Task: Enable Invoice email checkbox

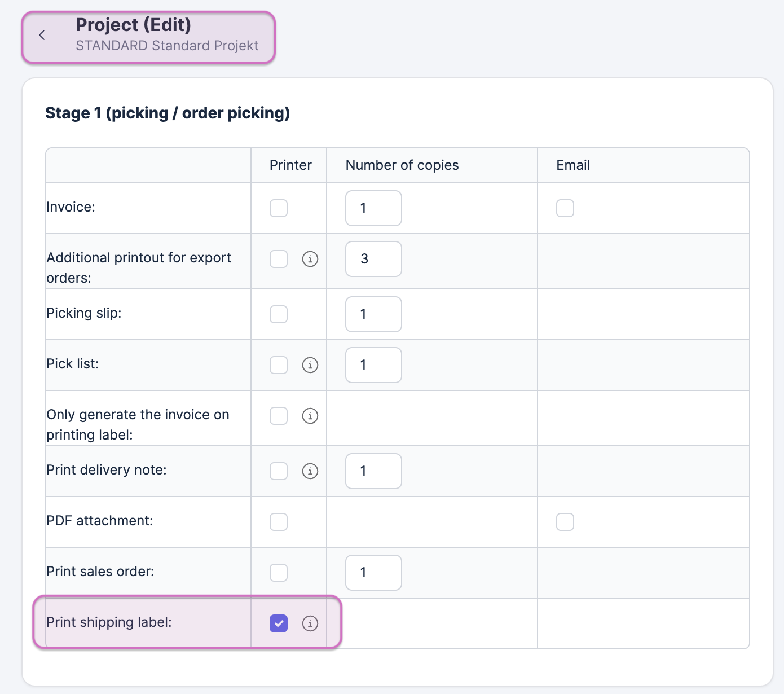Action: (x=565, y=208)
